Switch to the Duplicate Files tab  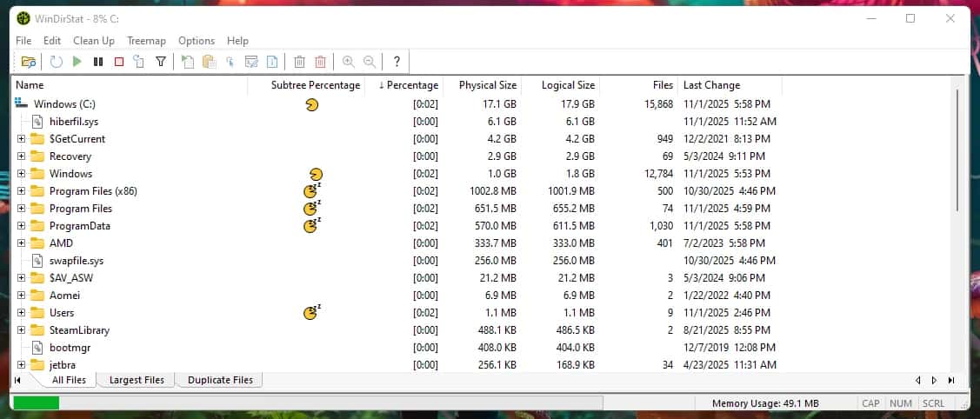[220, 380]
